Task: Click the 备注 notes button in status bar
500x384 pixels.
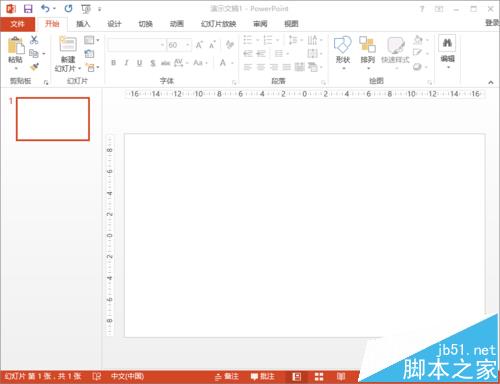Action: point(227,377)
